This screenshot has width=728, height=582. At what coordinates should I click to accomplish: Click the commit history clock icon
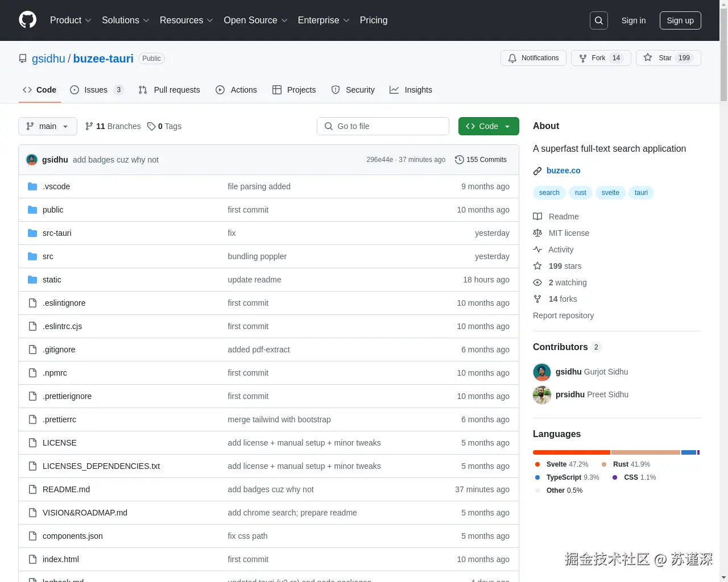click(x=460, y=160)
